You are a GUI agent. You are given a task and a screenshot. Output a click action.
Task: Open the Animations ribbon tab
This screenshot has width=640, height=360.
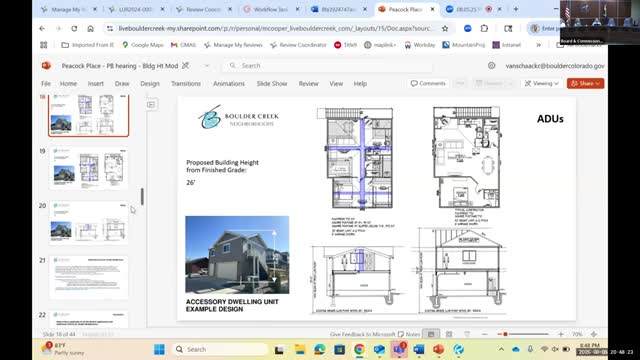pyautogui.click(x=229, y=83)
